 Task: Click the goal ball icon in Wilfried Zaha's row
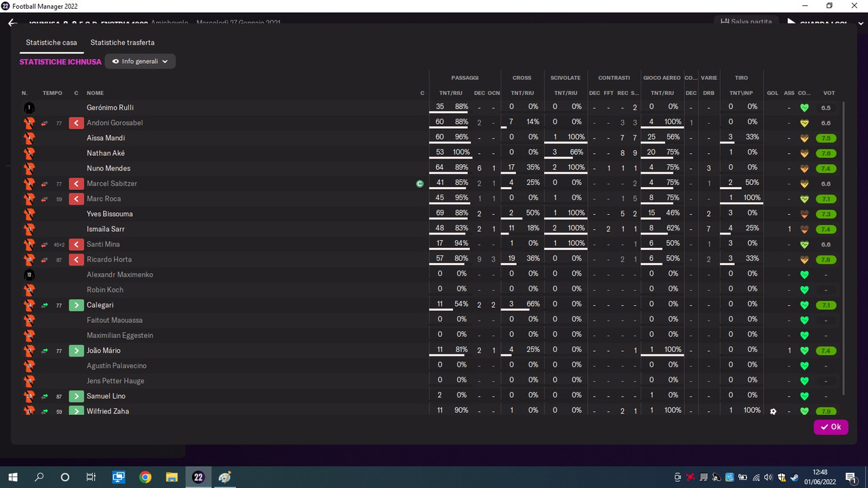click(x=772, y=411)
